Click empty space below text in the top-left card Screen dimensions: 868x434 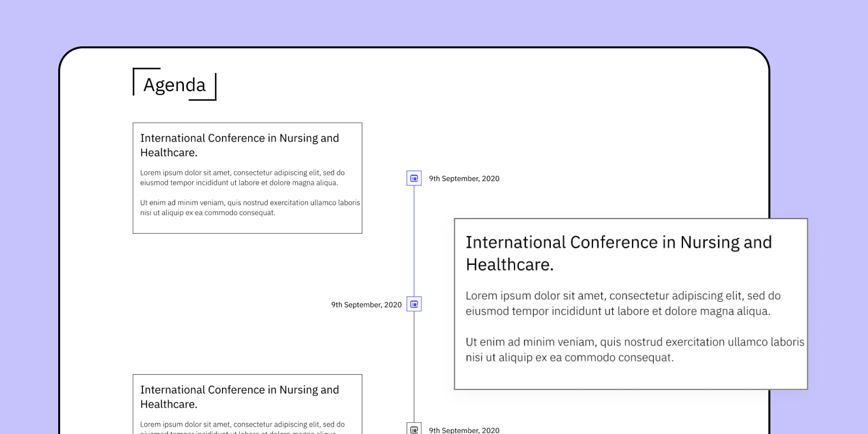coord(247,225)
